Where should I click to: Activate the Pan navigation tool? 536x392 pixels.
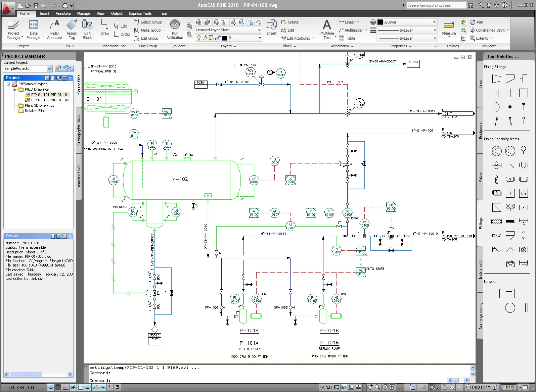point(477,22)
